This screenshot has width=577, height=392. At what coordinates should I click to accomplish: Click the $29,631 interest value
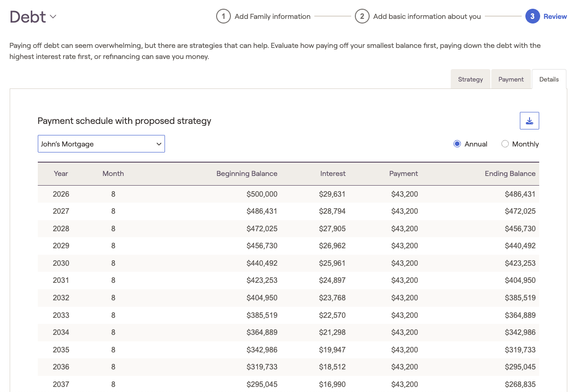(x=332, y=194)
